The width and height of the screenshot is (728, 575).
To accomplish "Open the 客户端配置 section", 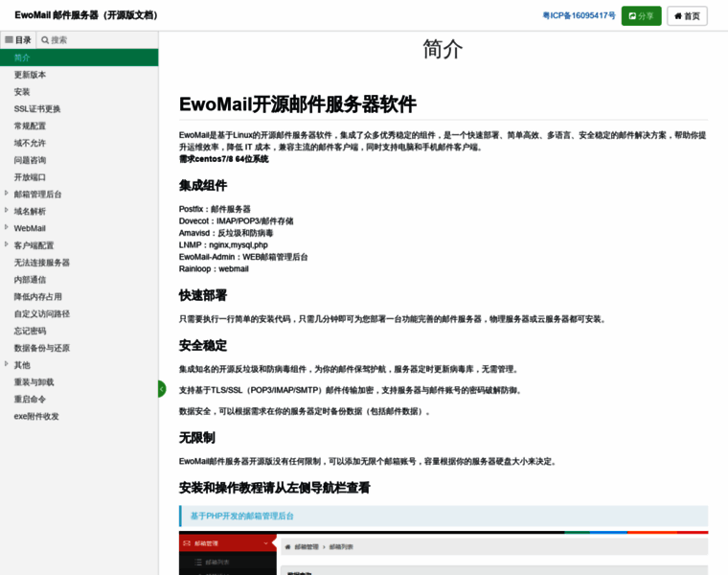I will point(34,245).
